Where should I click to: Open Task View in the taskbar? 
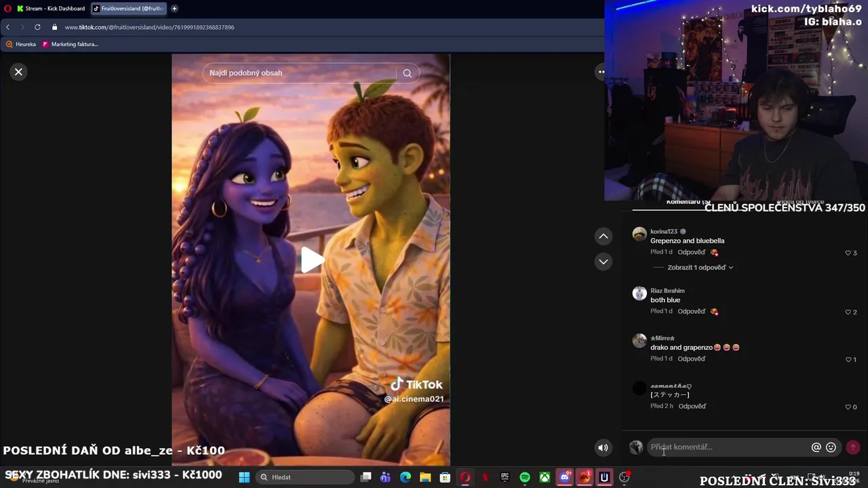366,477
